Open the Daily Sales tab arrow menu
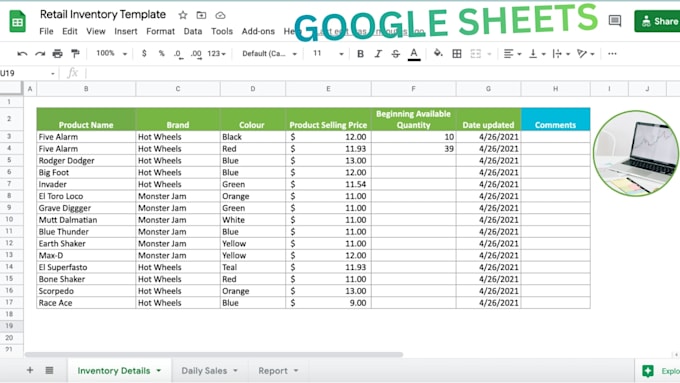This screenshot has height=383, width=680. click(235, 370)
